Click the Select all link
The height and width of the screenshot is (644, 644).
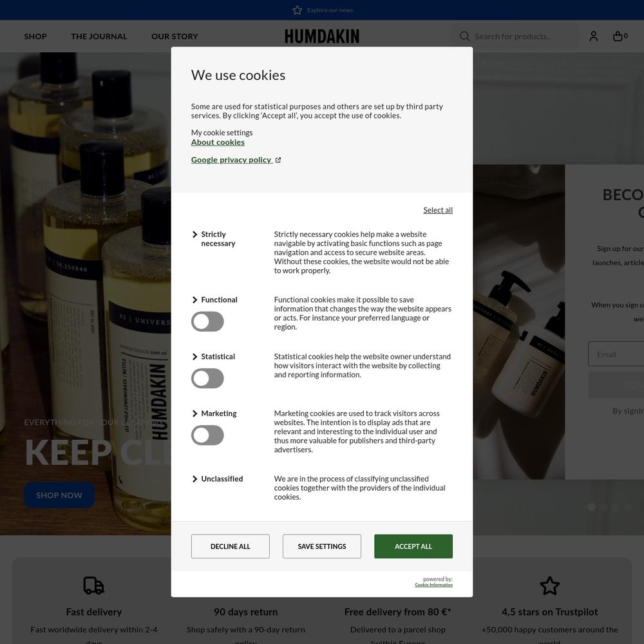tap(438, 210)
